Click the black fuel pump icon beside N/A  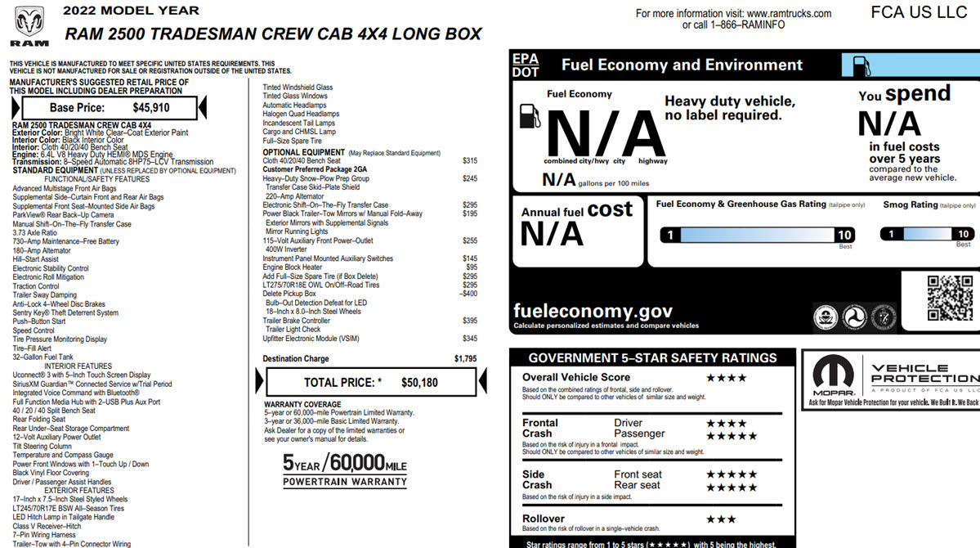click(530, 115)
